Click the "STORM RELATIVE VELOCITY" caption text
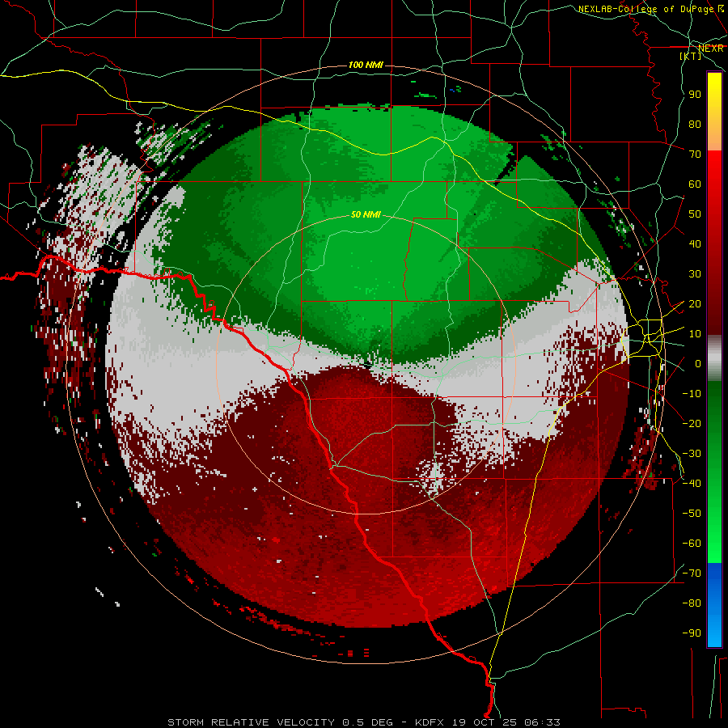Viewport: 728px width, 728px height. tap(251, 722)
